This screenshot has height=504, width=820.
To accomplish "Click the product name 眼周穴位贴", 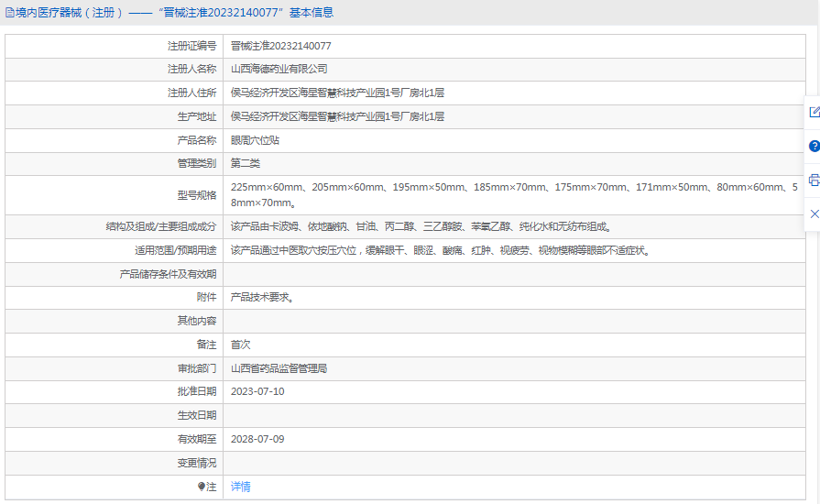I will click(x=255, y=140).
